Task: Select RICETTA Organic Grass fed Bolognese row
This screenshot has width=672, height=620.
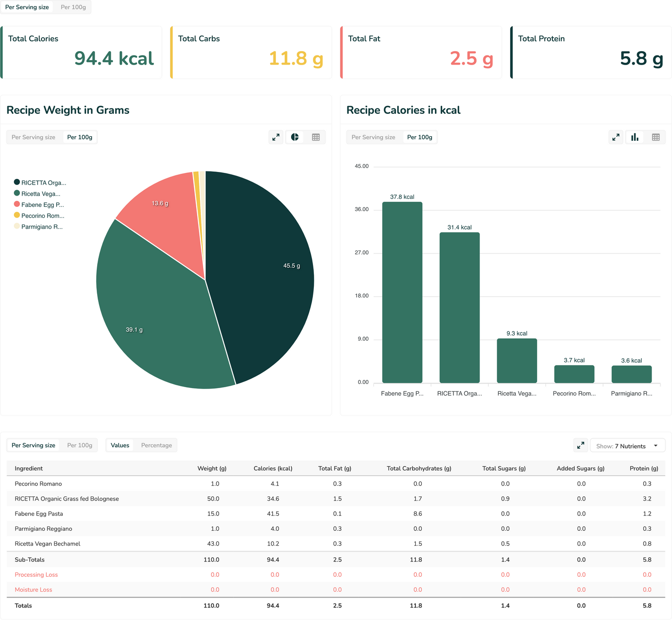Action: click(x=336, y=499)
